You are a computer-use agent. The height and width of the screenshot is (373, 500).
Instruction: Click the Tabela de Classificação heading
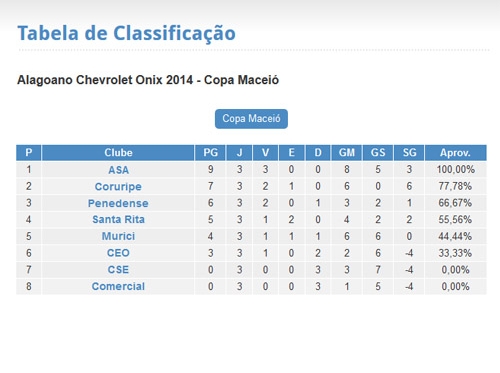pos(126,34)
